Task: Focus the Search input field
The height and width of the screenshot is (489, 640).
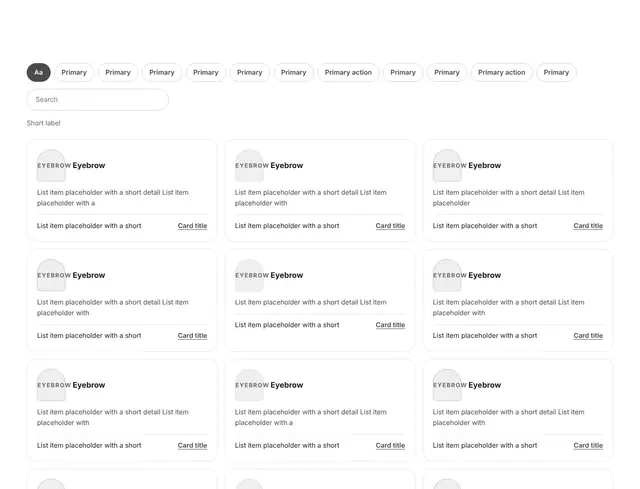Action: [x=98, y=100]
